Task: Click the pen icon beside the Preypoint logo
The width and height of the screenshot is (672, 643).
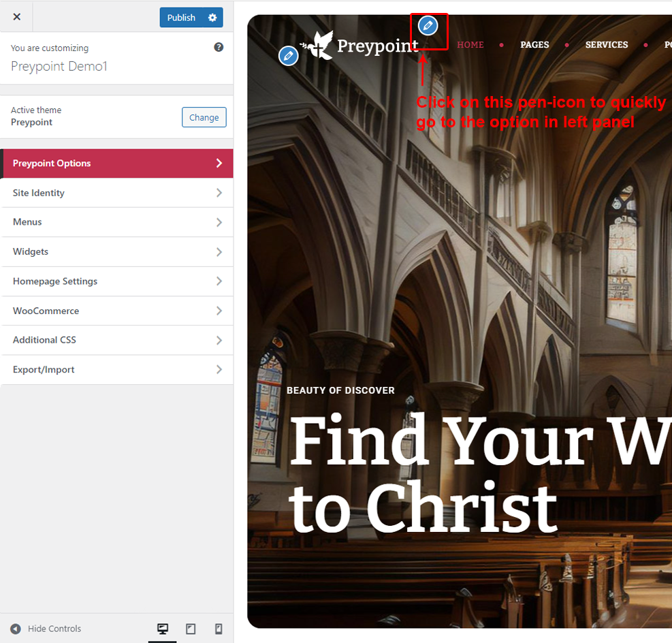Action: click(x=289, y=56)
